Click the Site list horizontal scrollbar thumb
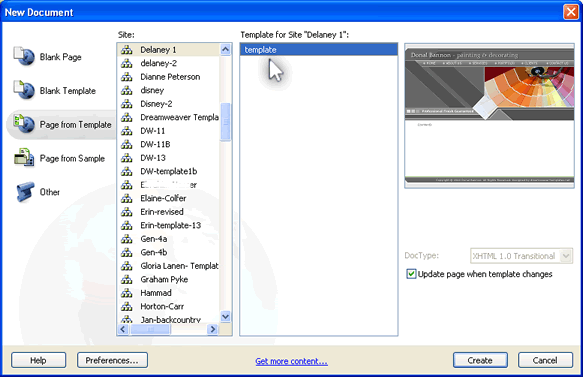This screenshot has height=377, width=583. click(151, 329)
